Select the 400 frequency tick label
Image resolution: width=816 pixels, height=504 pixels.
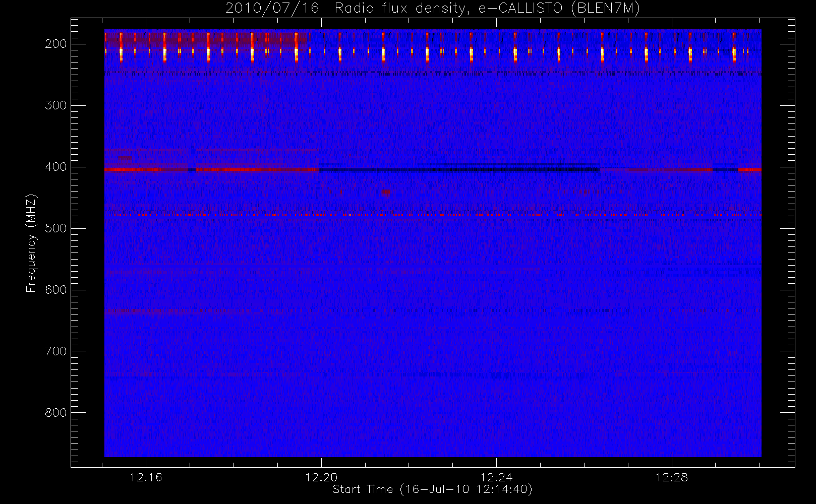click(x=56, y=167)
